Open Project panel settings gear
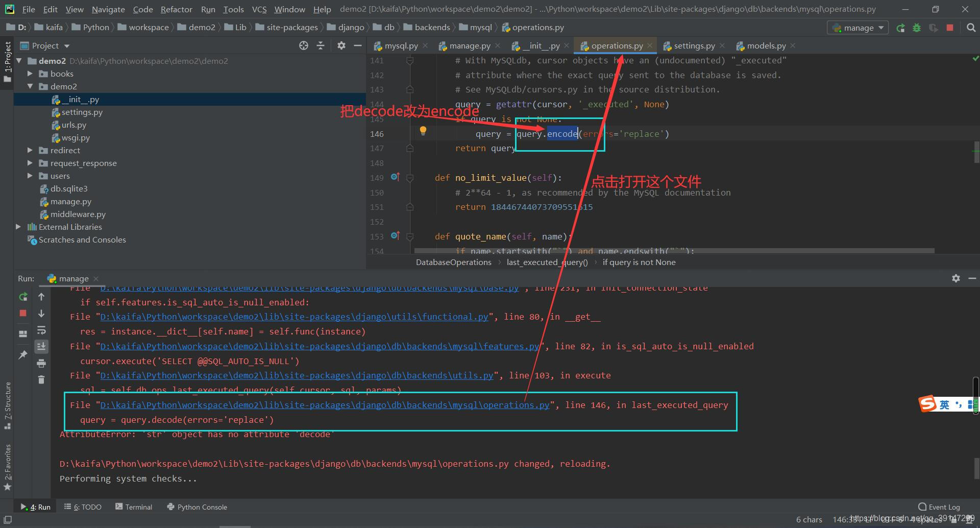 tap(341, 45)
